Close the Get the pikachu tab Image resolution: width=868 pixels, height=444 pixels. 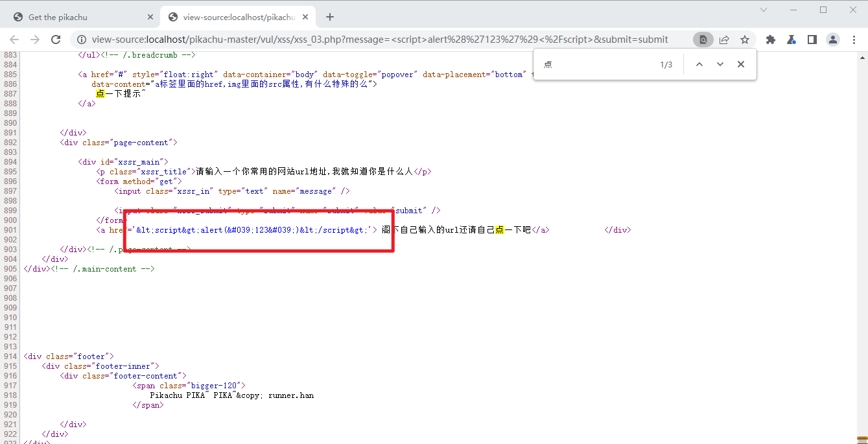(150, 17)
